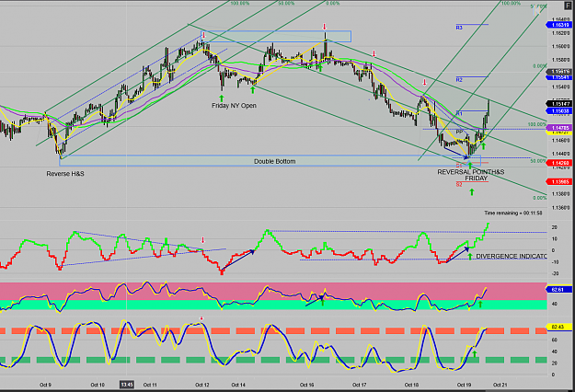Select the blue 1.15038 price marker

pyautogui.click(x=560, y=110)
